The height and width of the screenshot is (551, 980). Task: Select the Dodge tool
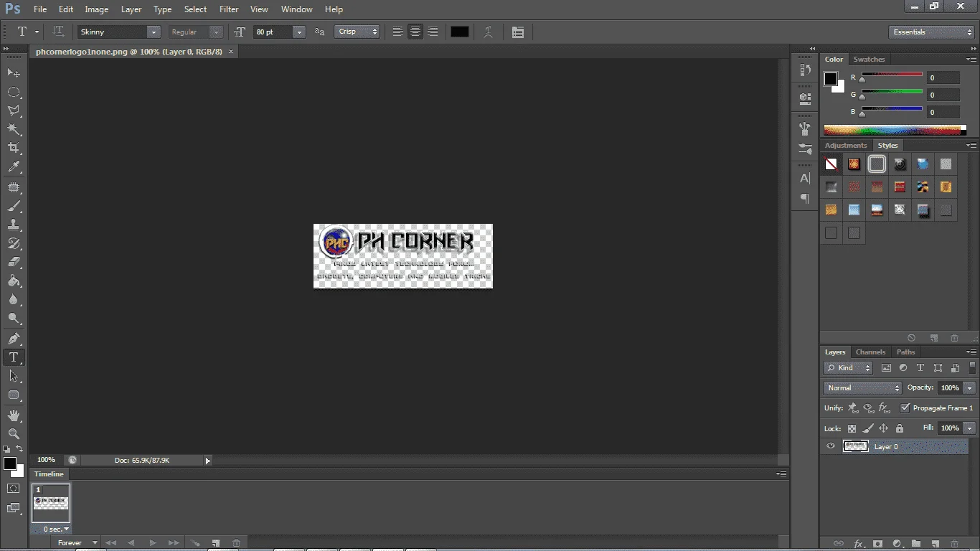[14, 318]
